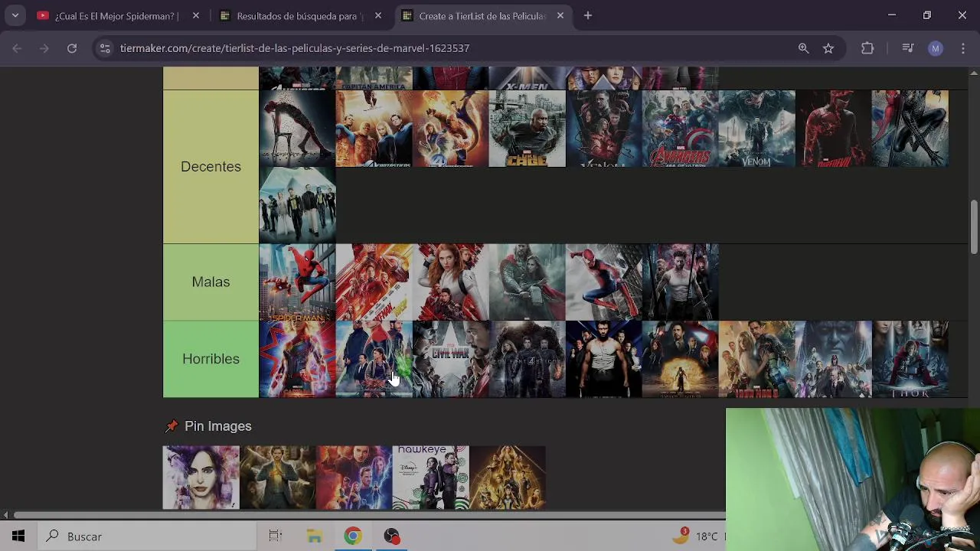The height and width of the screenshot is (551, 980).
Task: Go forward to next page
Action: pos(44,48)
